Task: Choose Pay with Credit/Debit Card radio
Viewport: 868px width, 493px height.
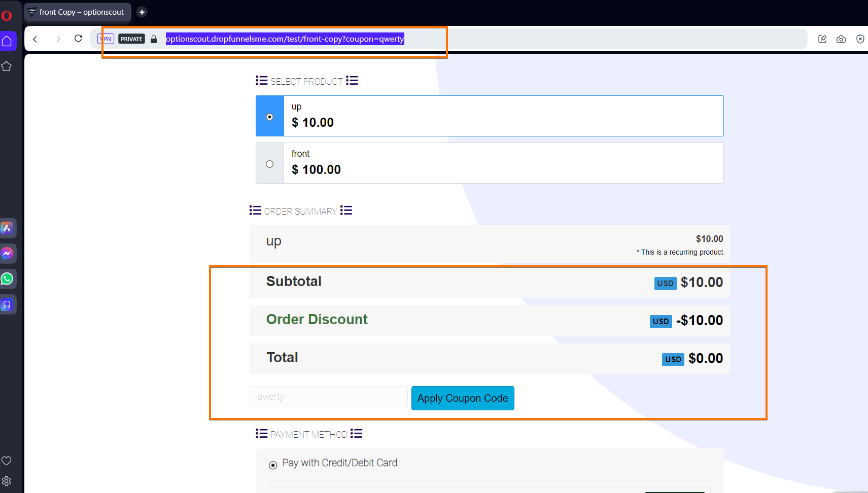Action: pyautogui.click(x=273, y=465)
